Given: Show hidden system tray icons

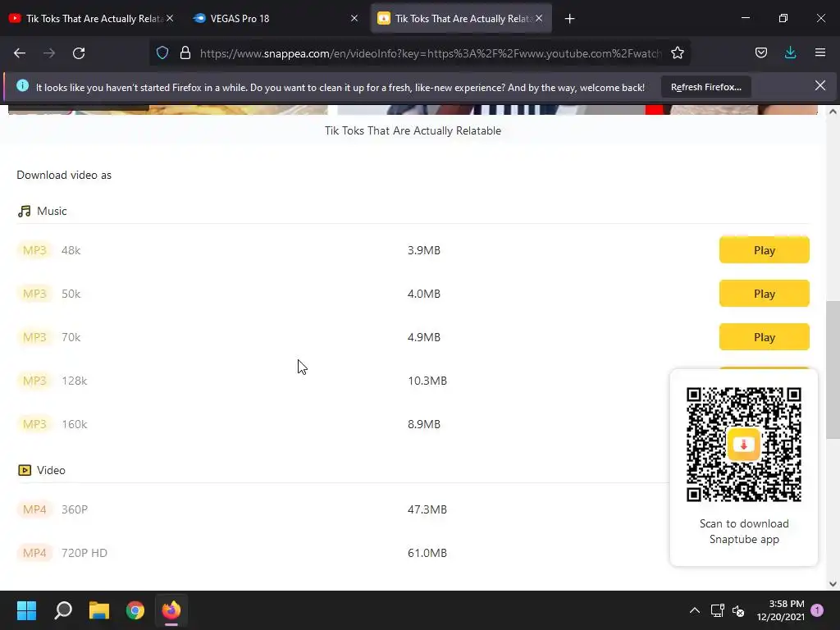Looking at the screenshot, I should click(694, 610).
